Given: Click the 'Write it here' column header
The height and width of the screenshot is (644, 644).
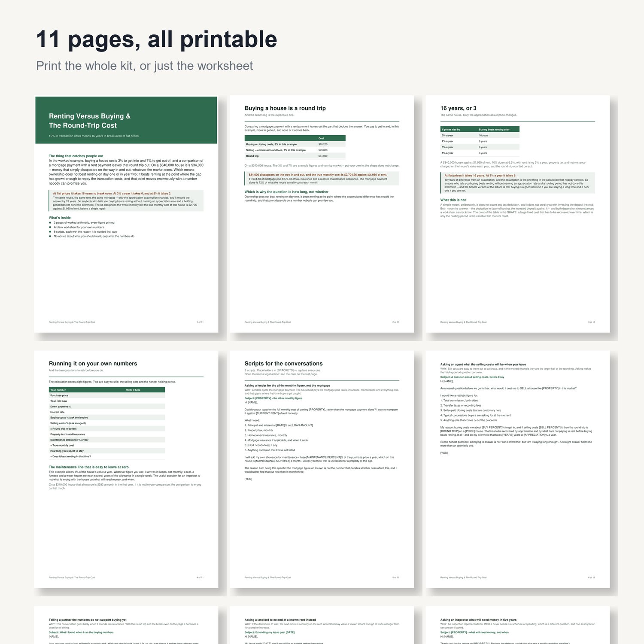Looking at the screenshot, I should pyautogui.click(x=133, y=390).
